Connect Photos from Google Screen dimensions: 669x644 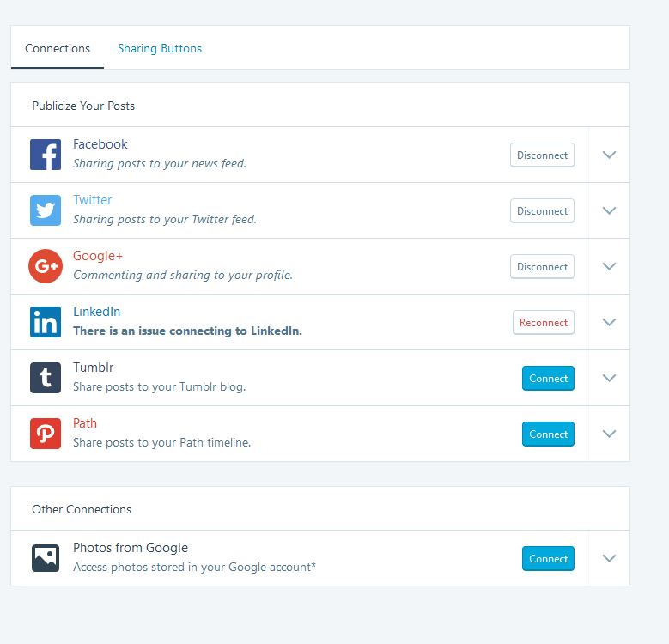(548, 559)
